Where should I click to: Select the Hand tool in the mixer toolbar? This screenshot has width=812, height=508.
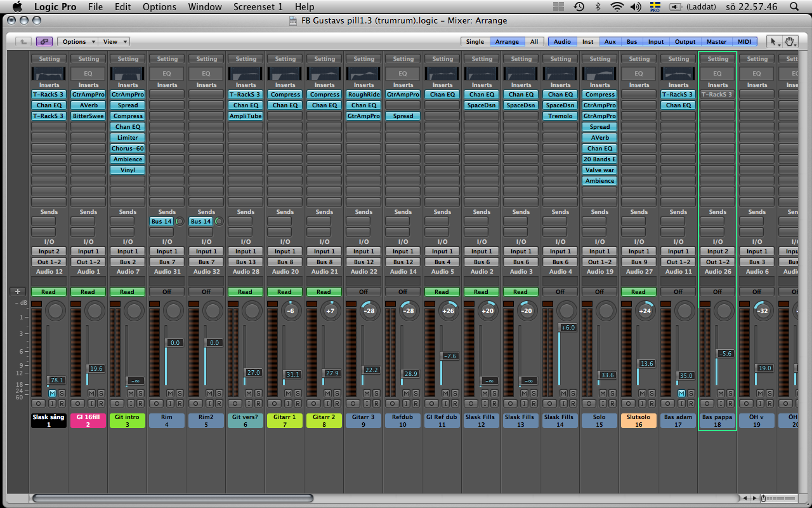(790, 41)
